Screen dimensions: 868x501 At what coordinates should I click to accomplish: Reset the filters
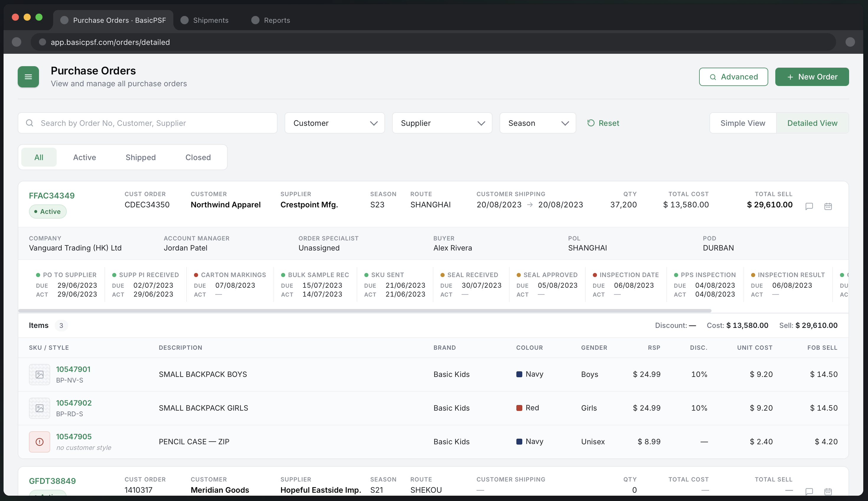click(603, 123)
